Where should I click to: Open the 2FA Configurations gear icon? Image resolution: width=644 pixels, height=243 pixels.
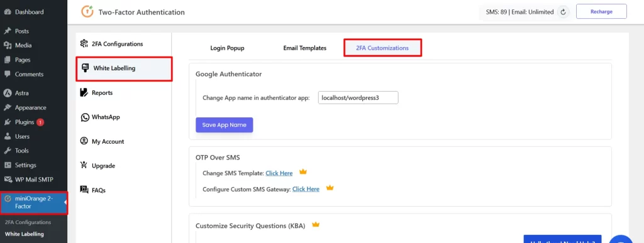[84, 43]
